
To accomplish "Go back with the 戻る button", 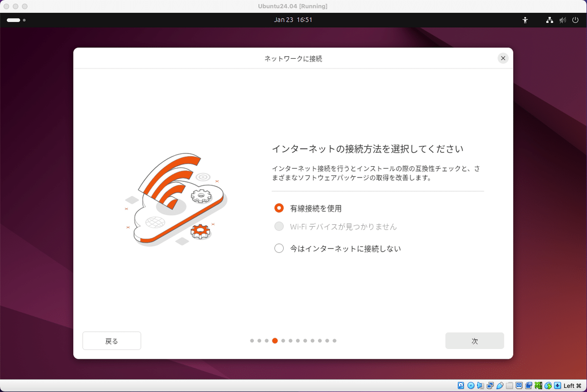I will (112, 341).
